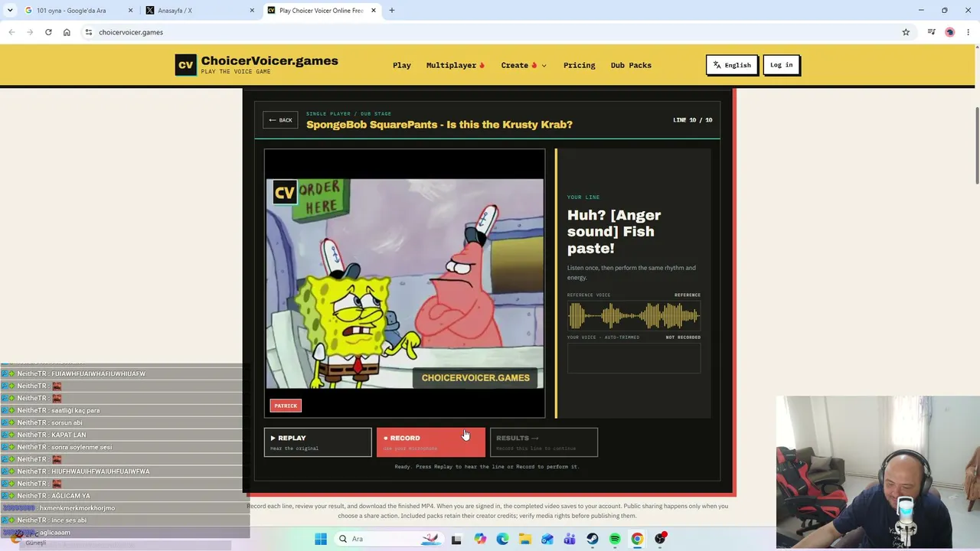Click the "LINE 10 / 10" counter
This screenshot has width=980, height=551.
693,120
